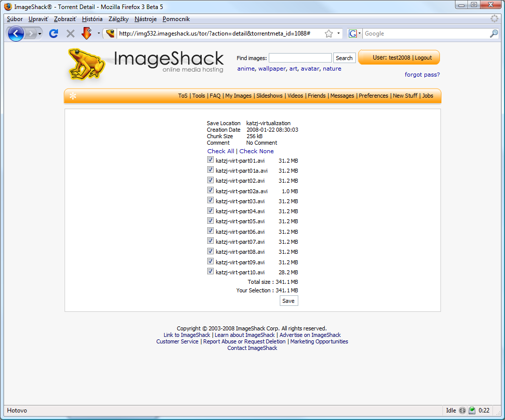Screen dimensions: 505x420
Task: Open My Images from the navigation bar
Action: point(238,96)
